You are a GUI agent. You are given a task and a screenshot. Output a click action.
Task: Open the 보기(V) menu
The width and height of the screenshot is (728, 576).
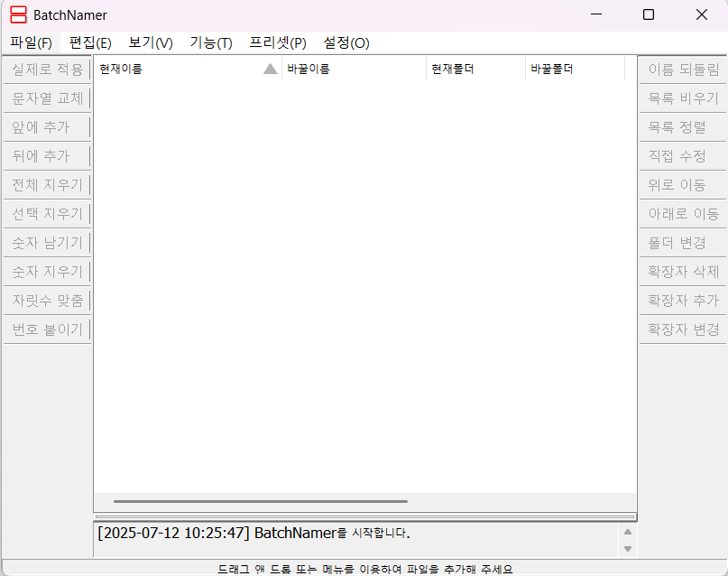(x=151, y=42)
